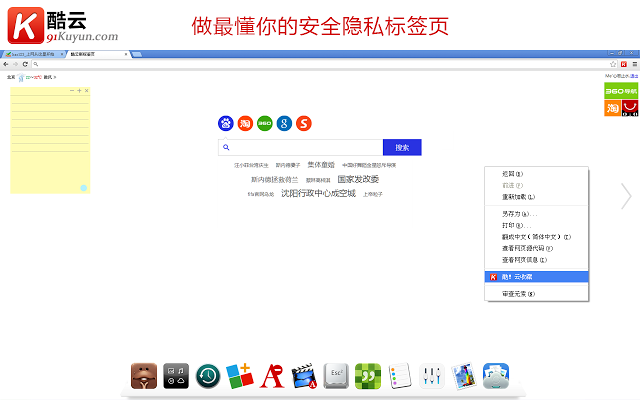
Task: Select the Baidu paw search engine icon
Action: tap(226, 123)
